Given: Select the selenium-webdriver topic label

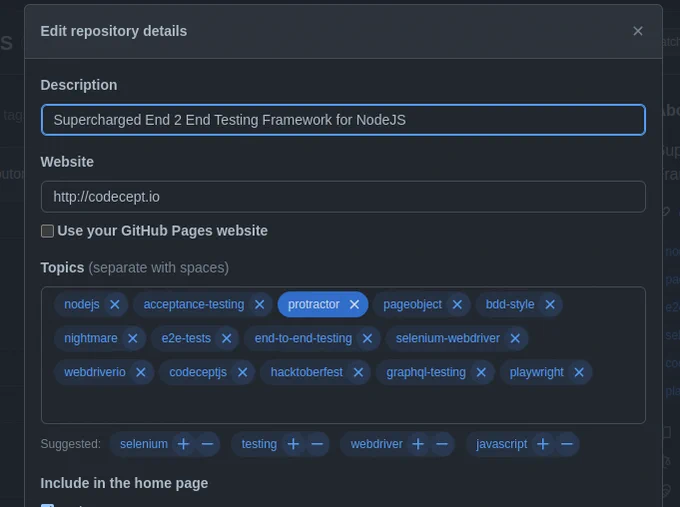Looking at the screenshot, I should tap(448, 338).
